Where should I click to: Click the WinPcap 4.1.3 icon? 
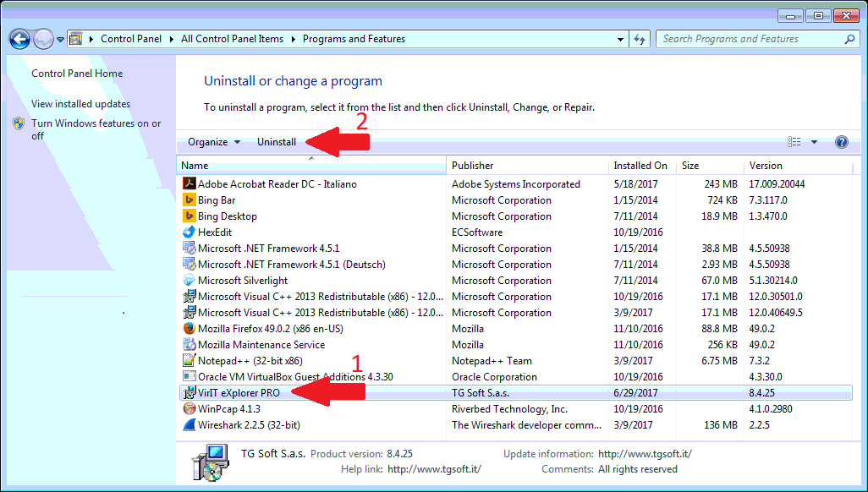[190, 408]
